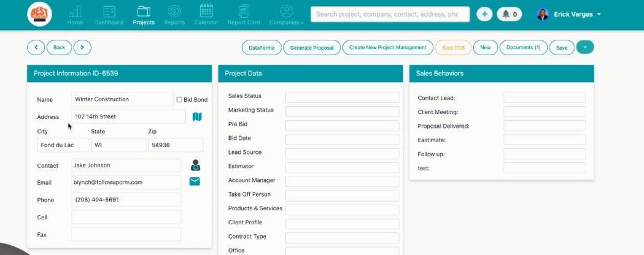Click the Project Information ID-6539 header
The width and height of the screenshot is (644, 255).
pos(120,74)
